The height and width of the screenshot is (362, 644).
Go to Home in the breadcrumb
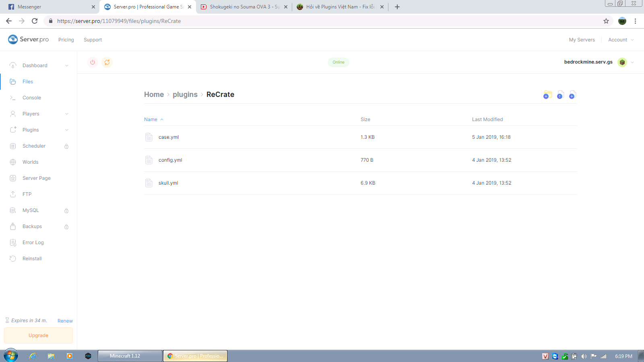click(154, 95)
